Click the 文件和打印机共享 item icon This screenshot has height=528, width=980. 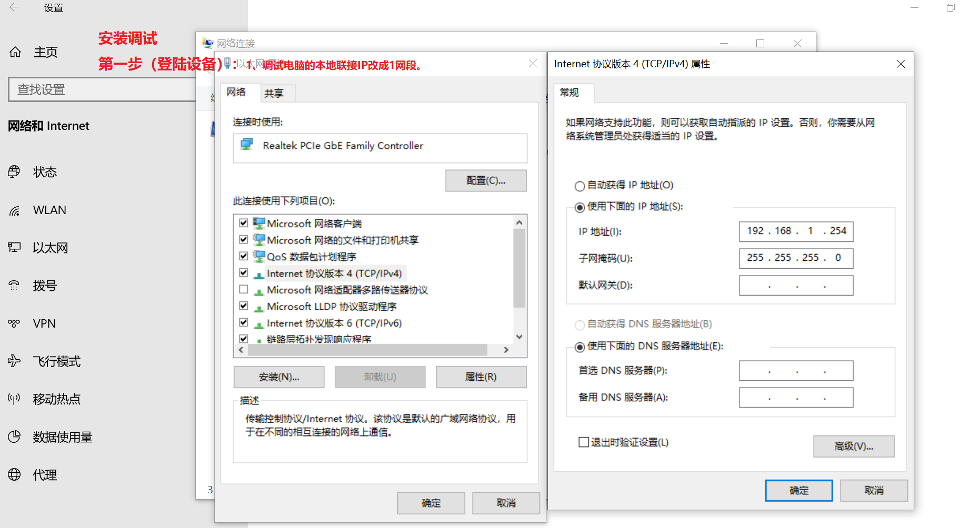(x=259, y=240)
